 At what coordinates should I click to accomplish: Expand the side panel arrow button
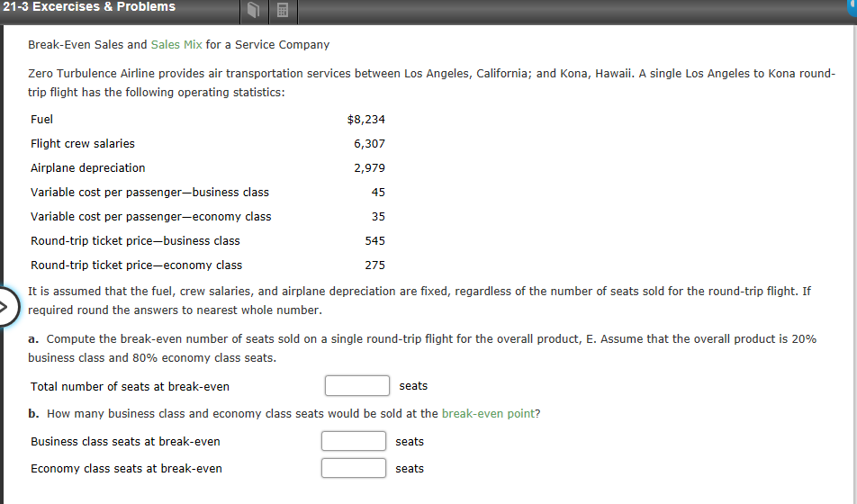click(7, 307)
